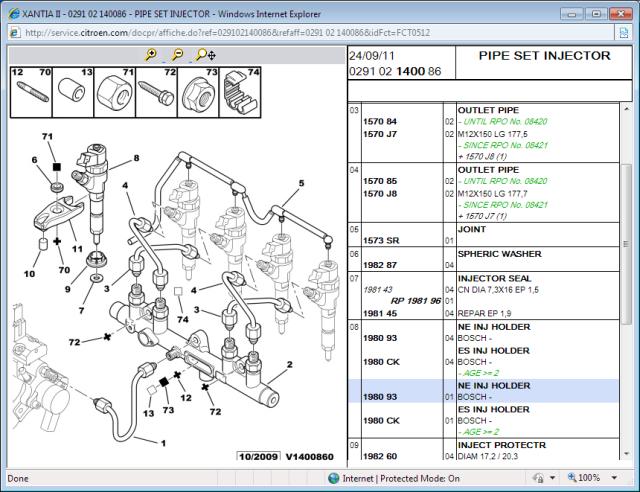
Task: Click UNTIL RPO No. 08420 in row 03
Action: coord(503,121)
